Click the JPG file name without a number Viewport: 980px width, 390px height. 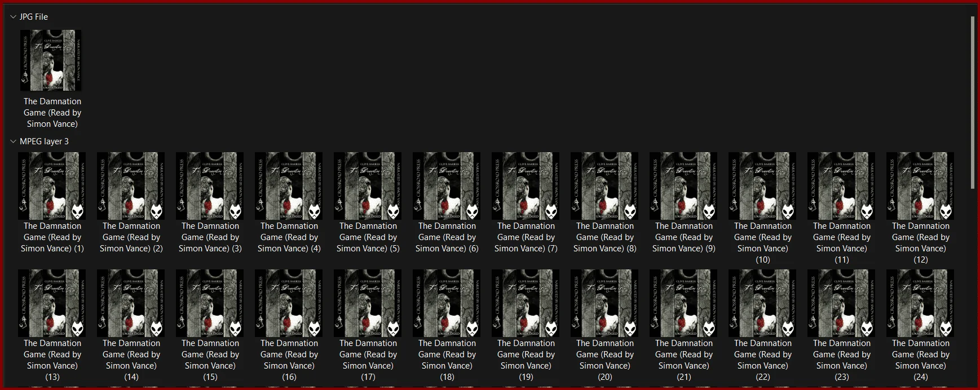(x=52, y=113)
